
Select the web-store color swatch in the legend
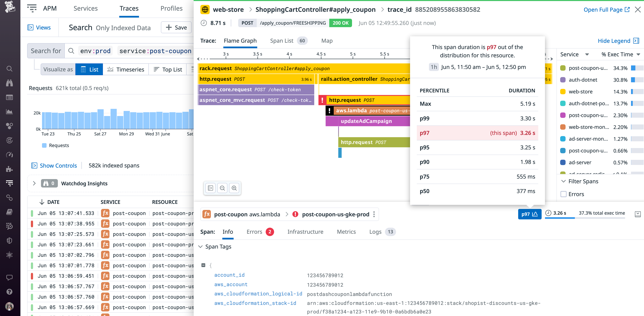pyautogui.click(x=563, y=92)
